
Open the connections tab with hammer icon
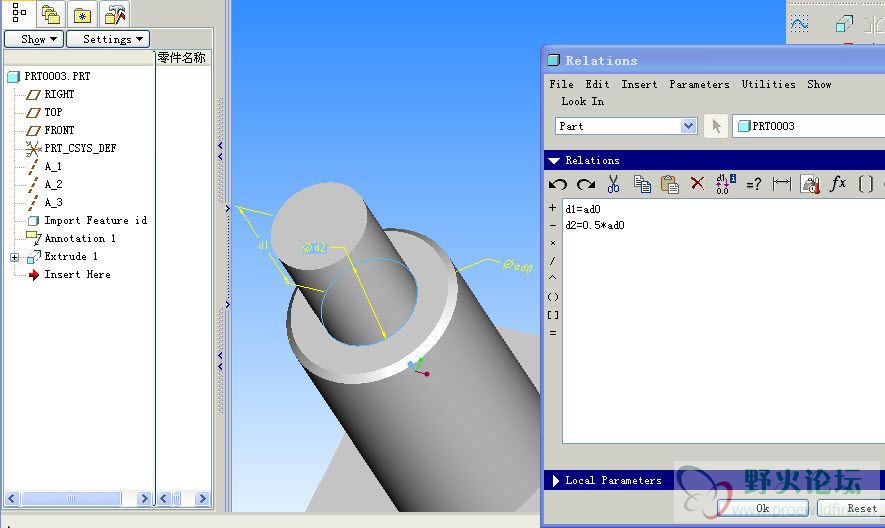[115, 14]
